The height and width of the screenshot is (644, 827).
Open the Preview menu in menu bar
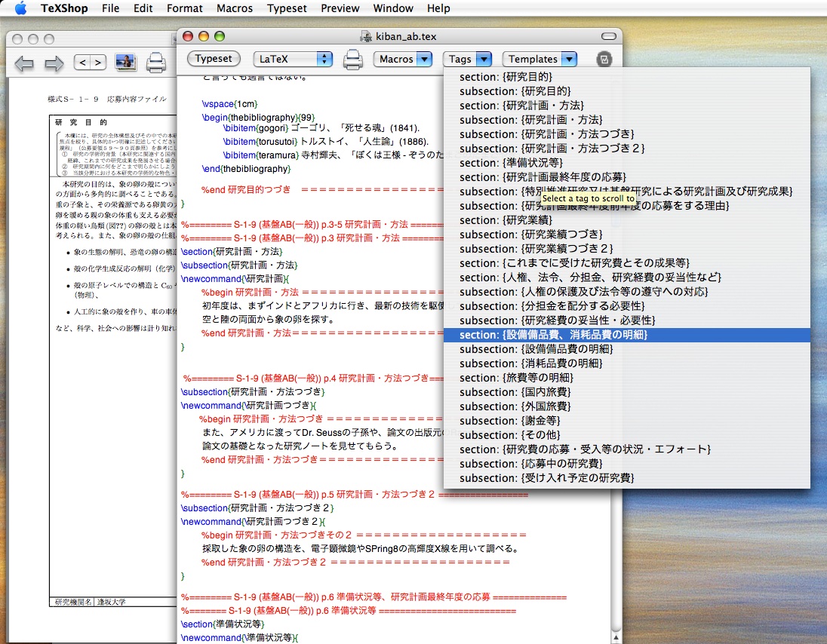(340, 8)
